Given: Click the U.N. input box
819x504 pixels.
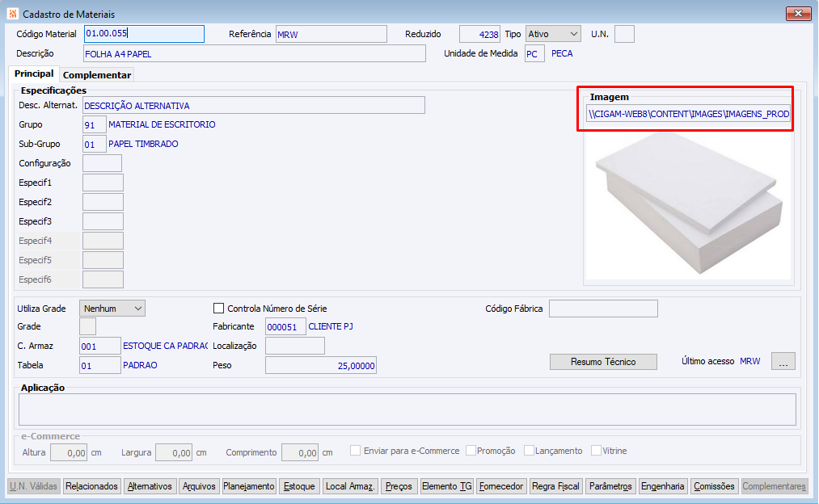Looking at the screenshot, I should [x=624, y=34].
